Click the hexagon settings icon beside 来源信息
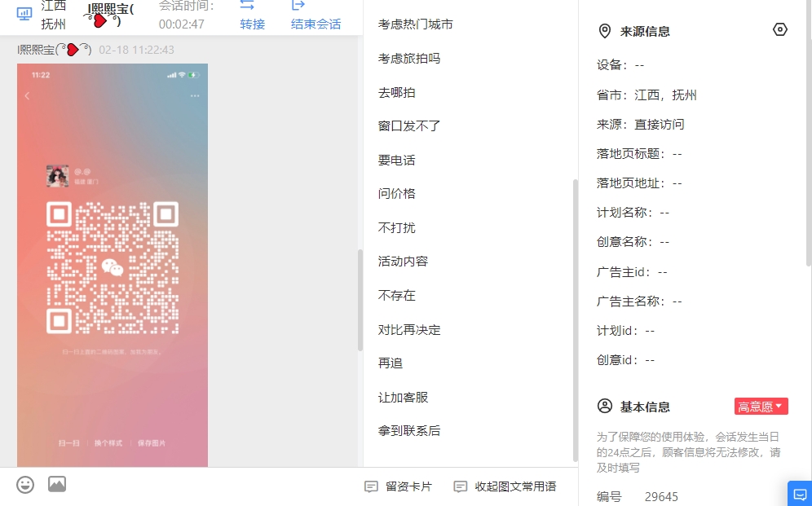 coord(780,29)
